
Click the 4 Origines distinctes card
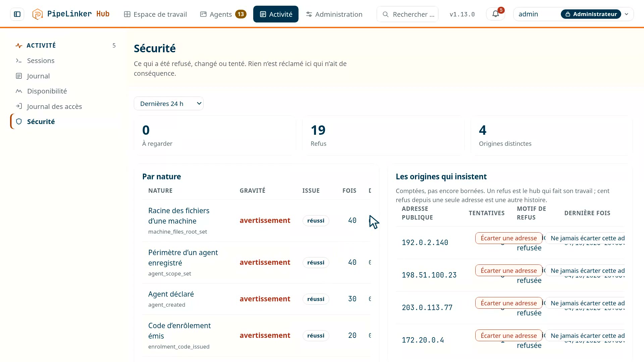point(552,135)
